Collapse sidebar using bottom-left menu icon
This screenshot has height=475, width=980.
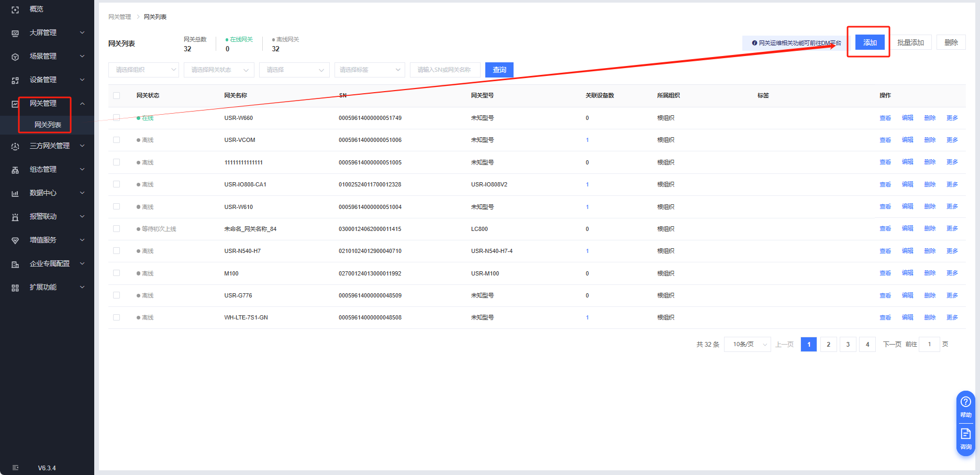(x=15, y=468)
